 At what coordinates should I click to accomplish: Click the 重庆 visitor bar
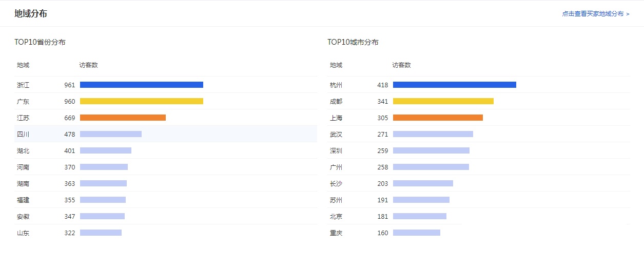tap(417, 233)
